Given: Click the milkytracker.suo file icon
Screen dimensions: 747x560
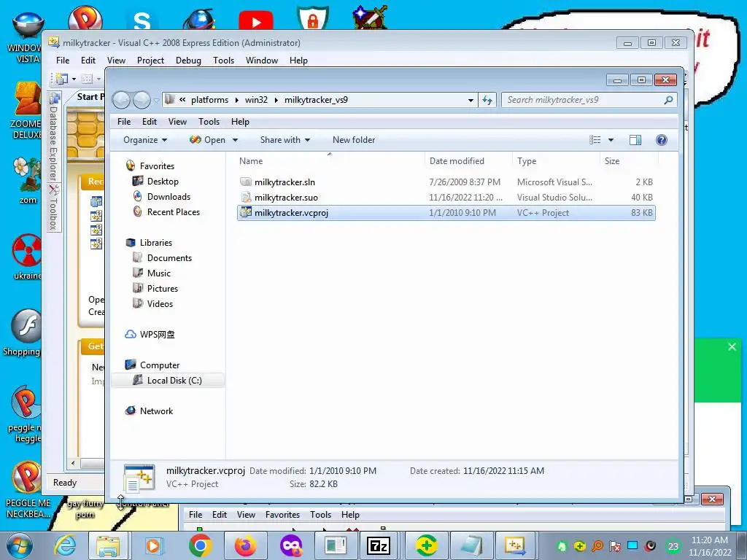Looking at the screenshot, I should [246, 197].
